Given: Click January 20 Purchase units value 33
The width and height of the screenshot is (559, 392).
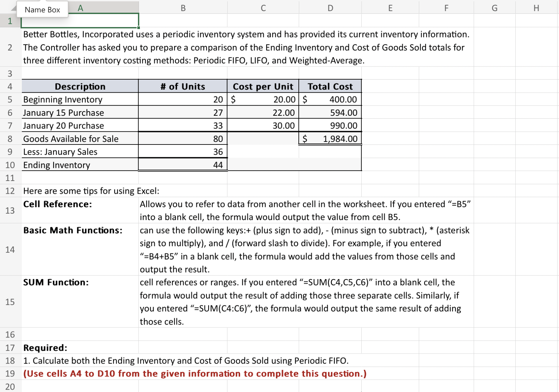Looking at the screenshot, I should pos(183,126).
